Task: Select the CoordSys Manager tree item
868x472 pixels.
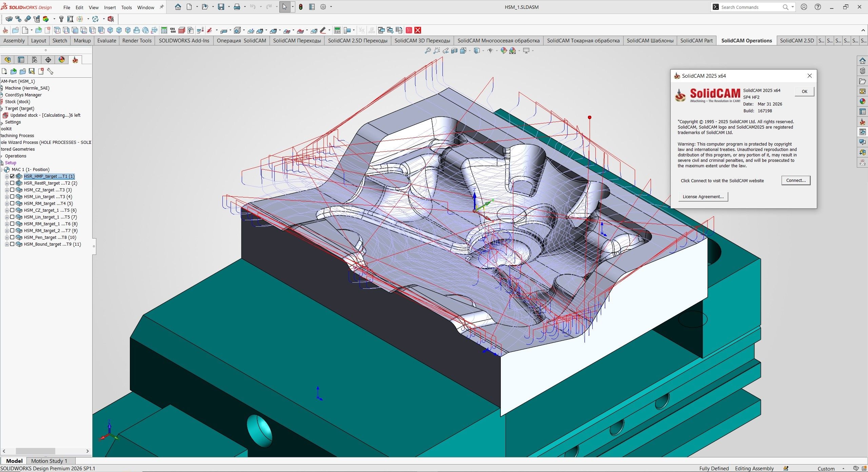Action: pos(23,95)
